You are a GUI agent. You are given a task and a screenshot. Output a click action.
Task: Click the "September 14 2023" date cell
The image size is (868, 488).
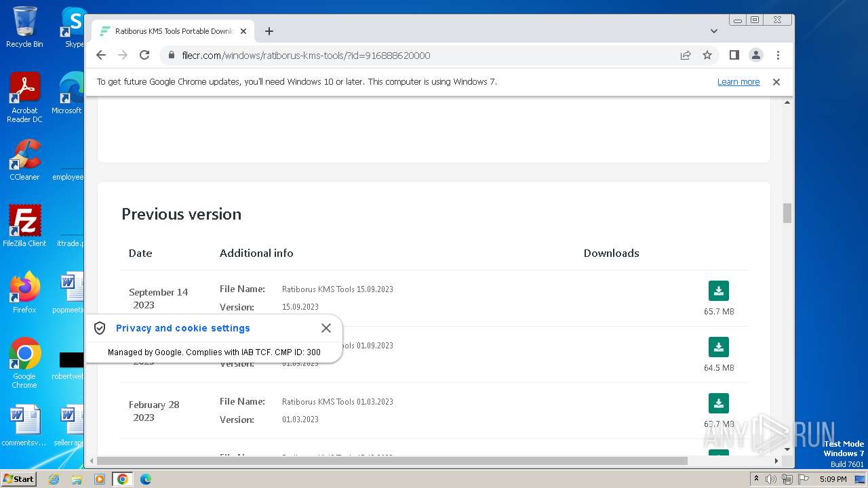(x=158, y=298)
